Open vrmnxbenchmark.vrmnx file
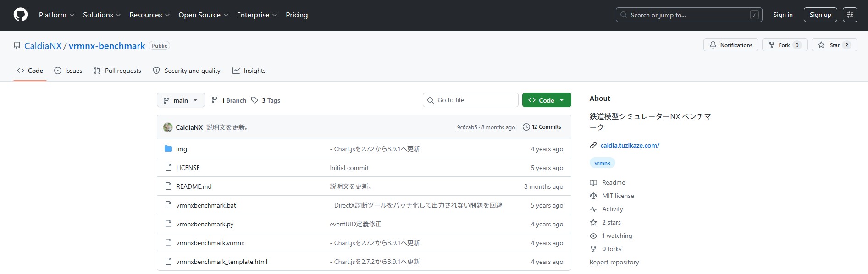868x274 pixels. 210,243
